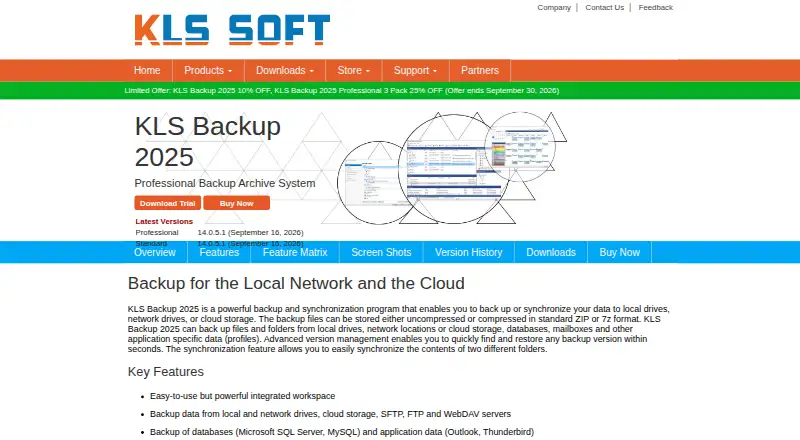Image resolution: width=800 pixels, height=440 pixels.
Task: Click the large center circular screenshot thumbnail
Action: click(x=453, y=168)
